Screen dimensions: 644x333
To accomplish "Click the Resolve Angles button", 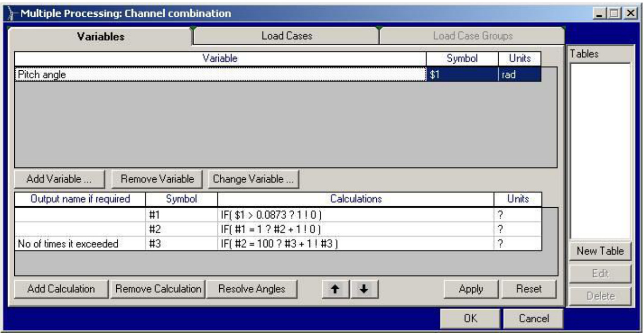I will click(251, 289).
